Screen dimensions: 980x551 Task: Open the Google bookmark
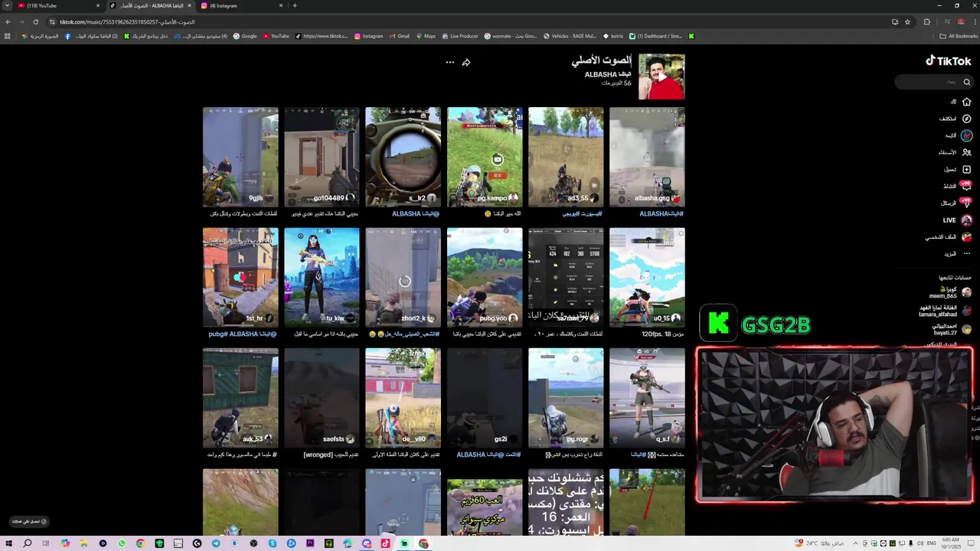pos(245,36)
